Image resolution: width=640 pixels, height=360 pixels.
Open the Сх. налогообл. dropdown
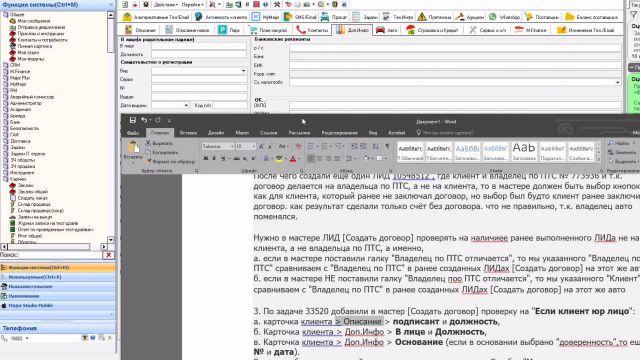(x=618, y=82)
